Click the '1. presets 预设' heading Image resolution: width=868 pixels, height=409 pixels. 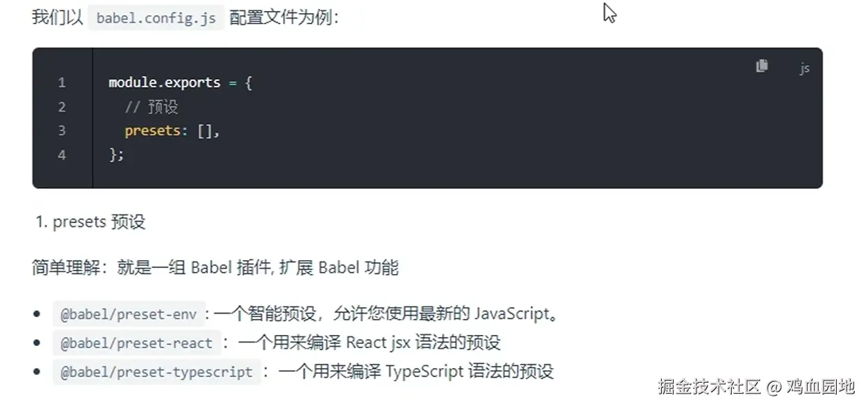(91, 222)
